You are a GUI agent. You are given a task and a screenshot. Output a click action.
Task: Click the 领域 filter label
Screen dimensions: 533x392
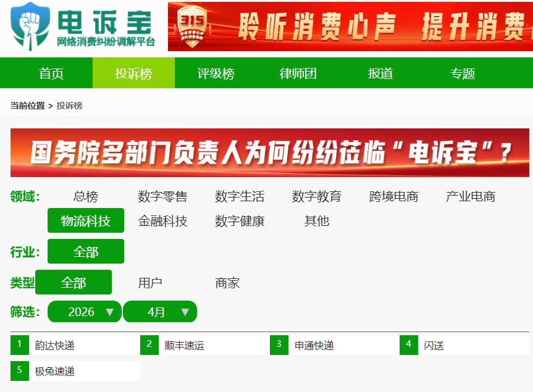coord(25,196)
